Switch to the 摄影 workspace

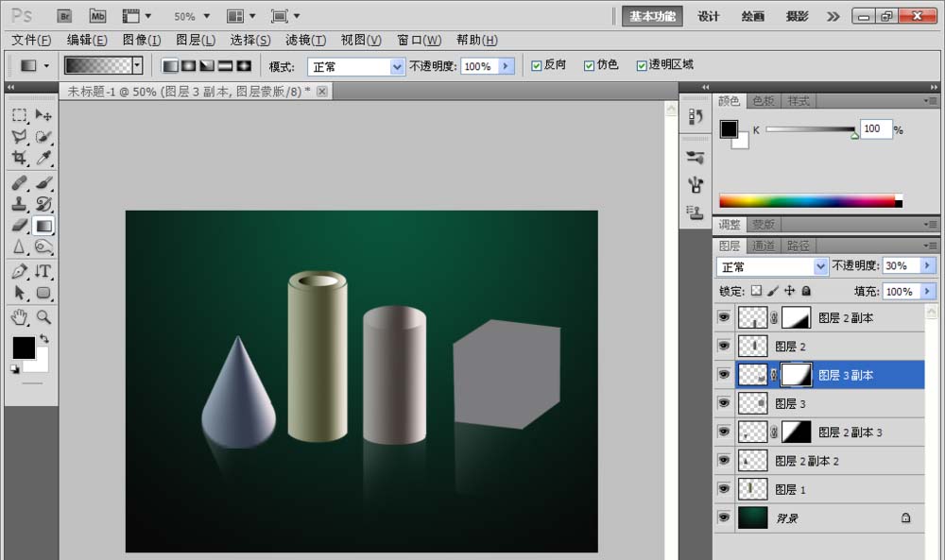coord(797,16)
